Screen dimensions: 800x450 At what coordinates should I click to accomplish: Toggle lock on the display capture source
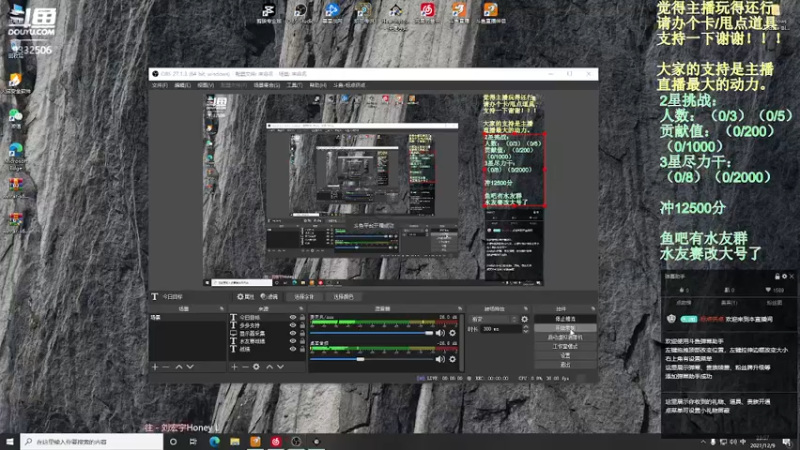click(302, 333)
